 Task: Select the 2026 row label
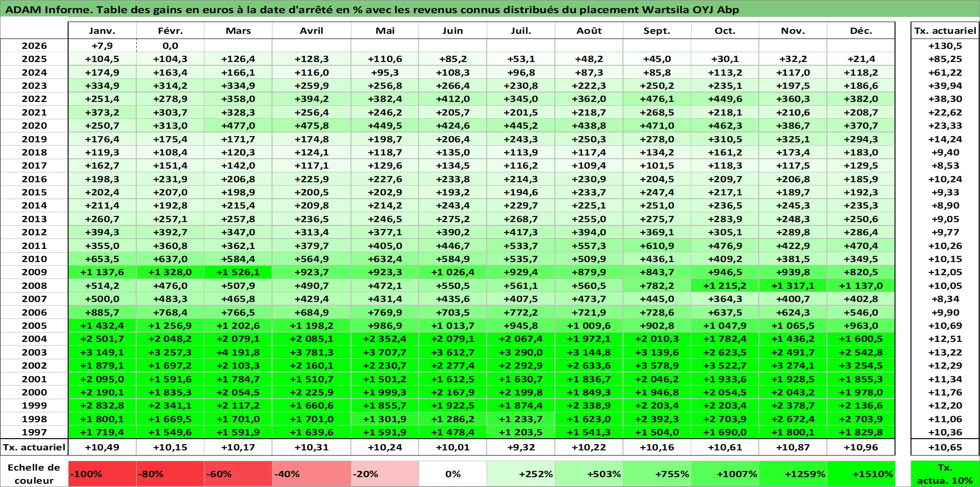tap(34, 46)
